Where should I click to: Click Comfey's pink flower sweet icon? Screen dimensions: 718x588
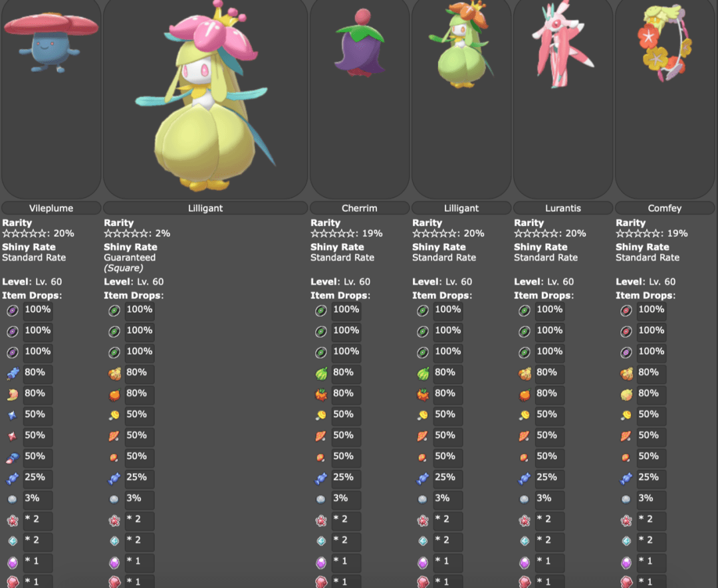coord(626,520)
